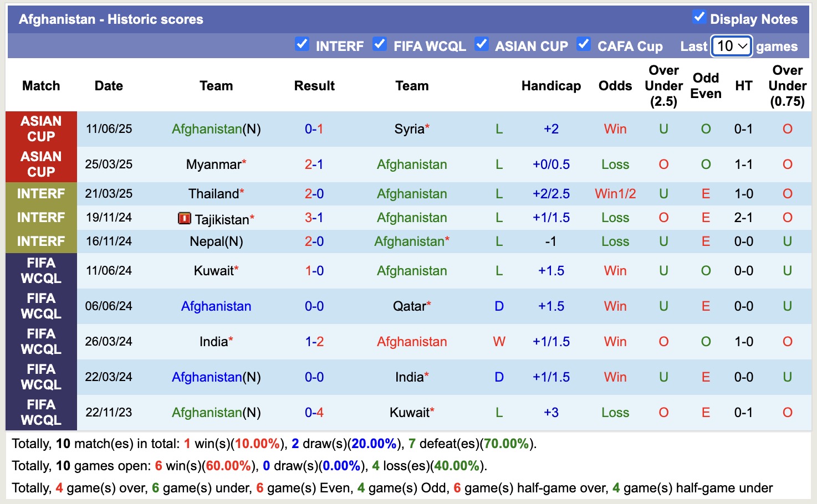Click the FIFA WCQL label beside the Kuwait match
This screenshot has width=817, height=504.
pyautogui.click(x=41, y=270)
